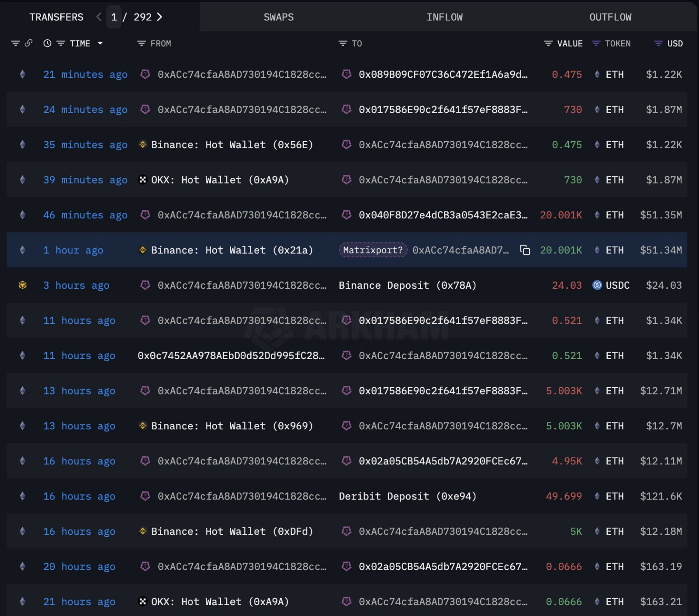Open Binance: Hot Wallet (0xDFd) sender
The width and height of the screenshot is (699, 616).
point(232,531)
